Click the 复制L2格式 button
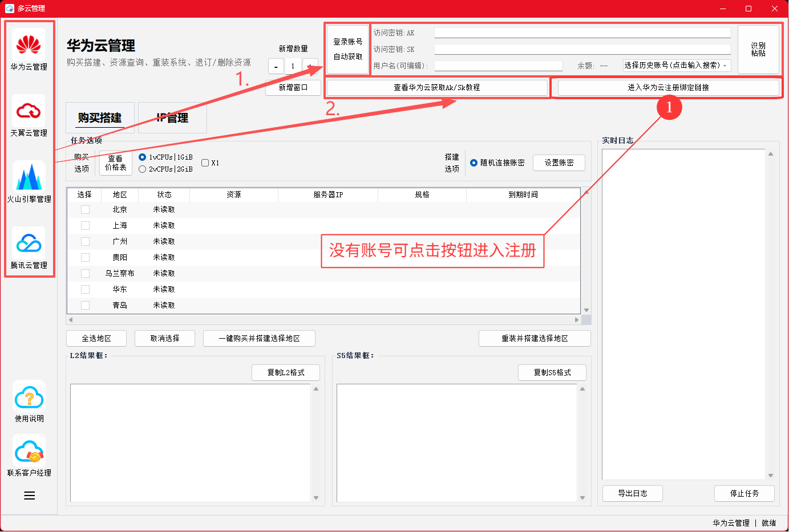The height and width of the screenshot is (532, 789). (286, 372)
